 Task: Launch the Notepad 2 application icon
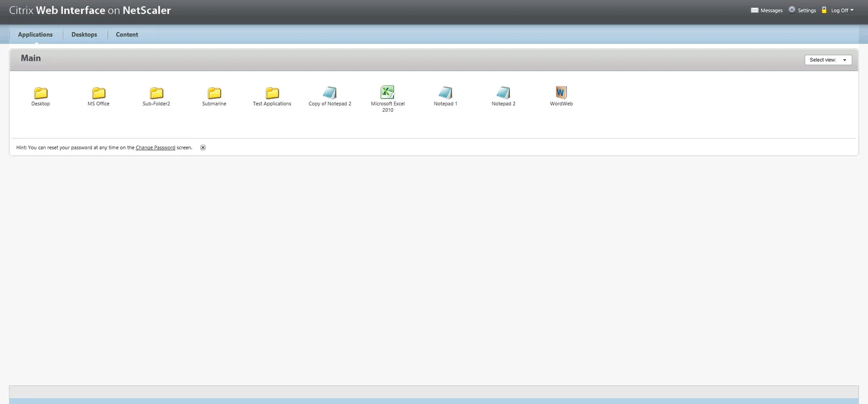click(503, 92)
